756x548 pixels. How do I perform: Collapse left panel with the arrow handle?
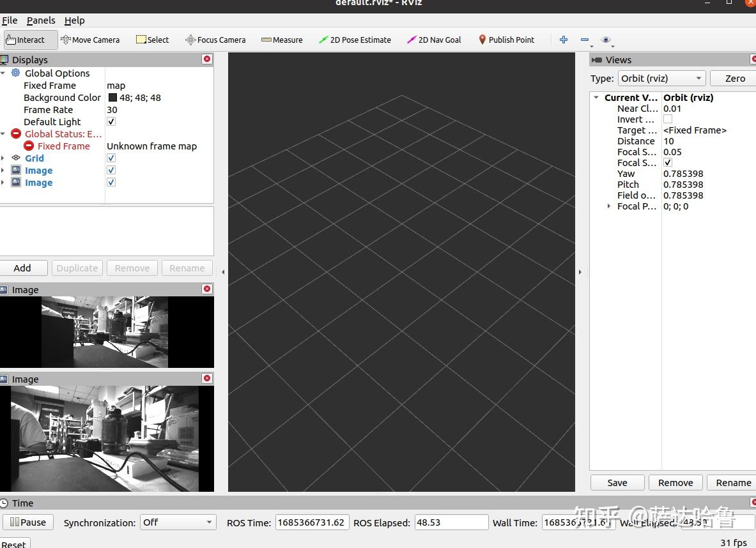[x=223, y=272]
